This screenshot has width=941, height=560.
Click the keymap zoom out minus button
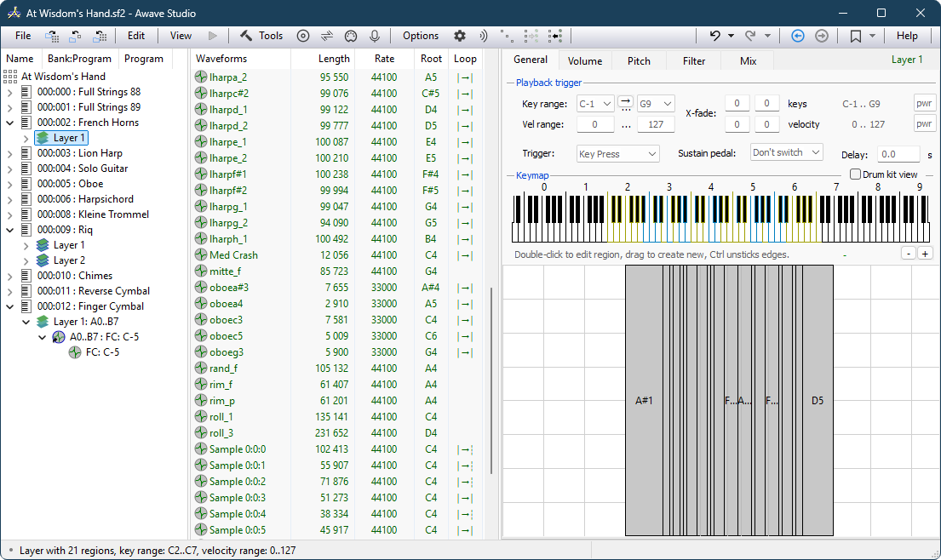point(909,254)
